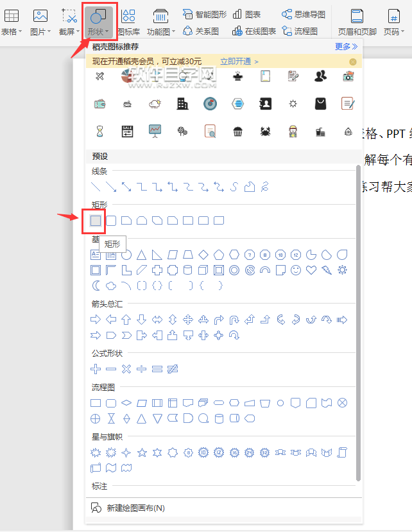Screen dimensions: 412x532
Task: Insert the right arrow shape
Action: pyautogui.click(x=96, y=320)
